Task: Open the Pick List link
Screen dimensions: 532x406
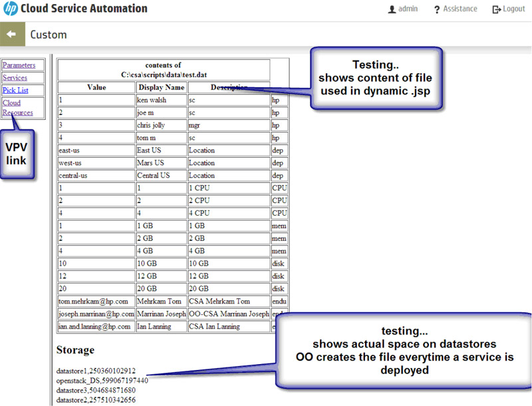Action: click(15, 90)
